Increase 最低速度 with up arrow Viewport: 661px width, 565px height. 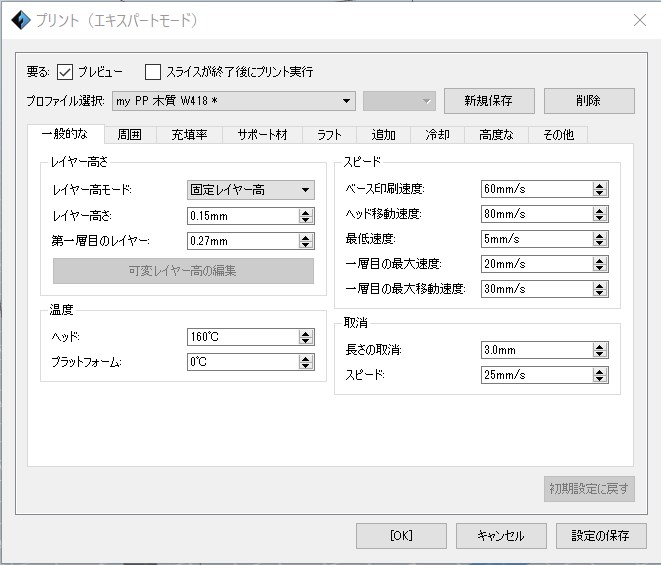(599, 235)
